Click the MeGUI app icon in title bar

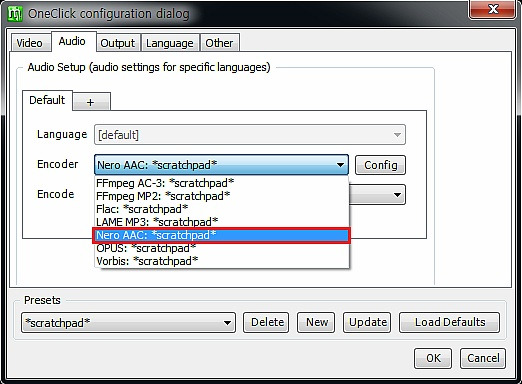[14, 14]
